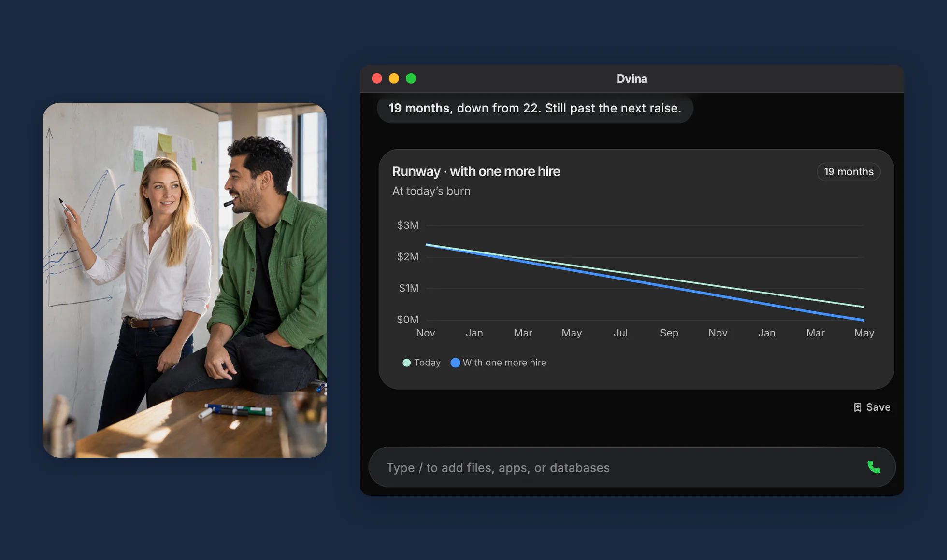Click the 'At today's burn' subtitle
Screen dimensions: 947x560
[431, 191]
